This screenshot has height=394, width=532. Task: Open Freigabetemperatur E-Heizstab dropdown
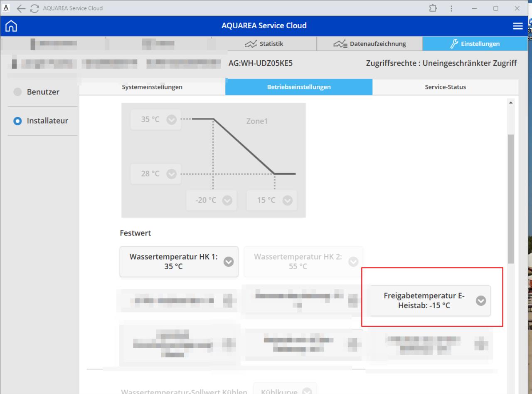[x=431, y=300]
